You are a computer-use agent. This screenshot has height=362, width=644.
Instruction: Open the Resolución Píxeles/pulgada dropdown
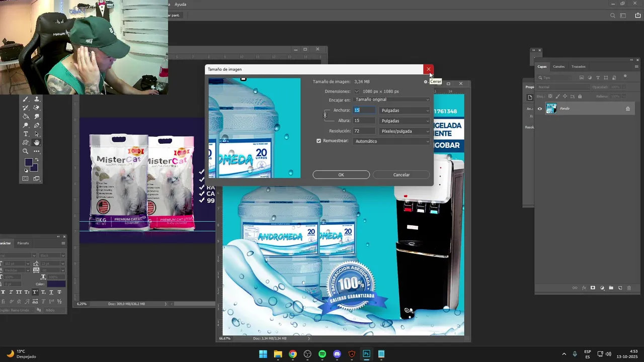point(405,131)
